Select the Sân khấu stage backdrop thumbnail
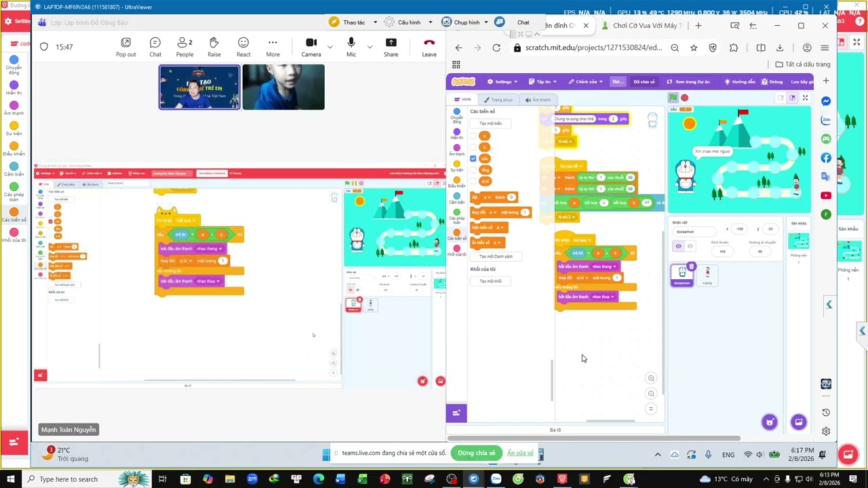This screenshot has width=868, height=488. (799, 241)
